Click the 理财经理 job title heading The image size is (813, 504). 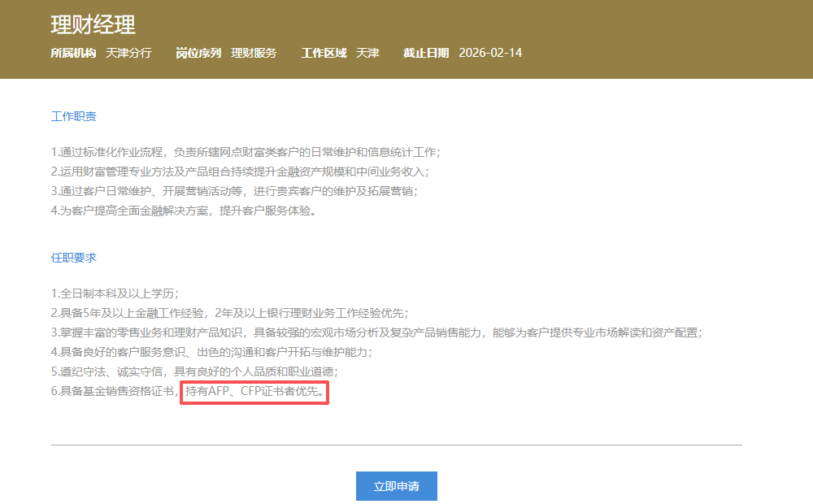click(93, 25)
